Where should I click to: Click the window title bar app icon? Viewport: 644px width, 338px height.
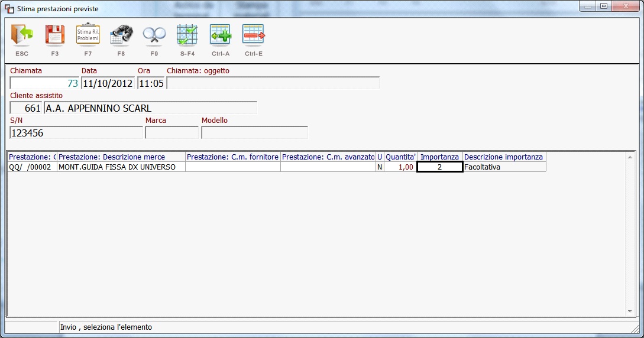9,9
